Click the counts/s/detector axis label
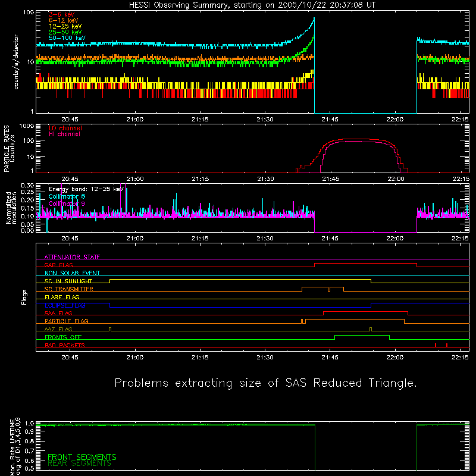Screen dimensions: 476x476 (x=16, y=62)
